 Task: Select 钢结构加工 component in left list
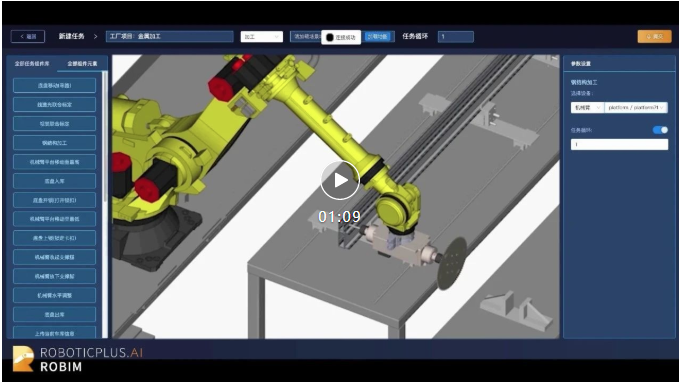pos(54,143)
